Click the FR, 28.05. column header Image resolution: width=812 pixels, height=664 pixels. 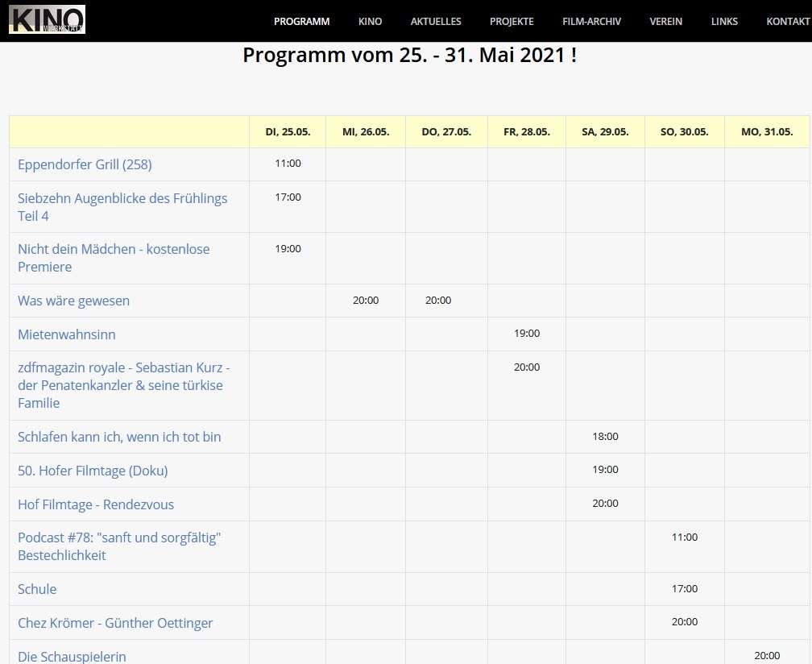[x=527, y=131]
